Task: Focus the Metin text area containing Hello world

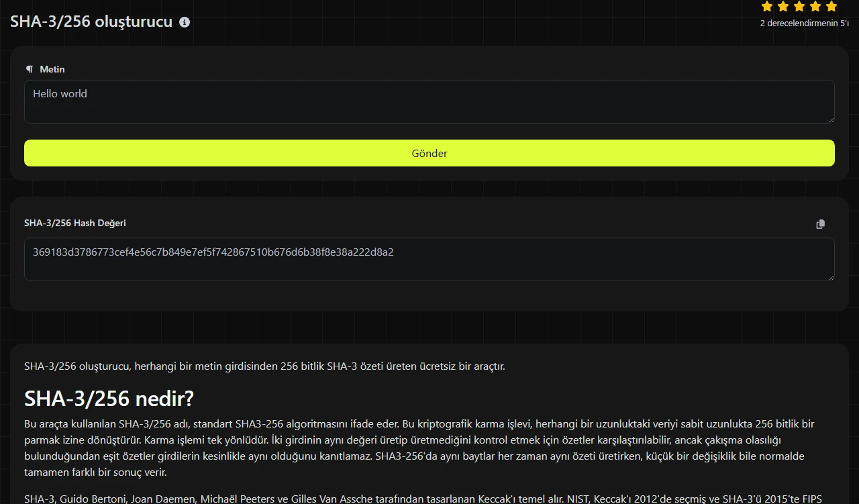Action: coord(429,102)
